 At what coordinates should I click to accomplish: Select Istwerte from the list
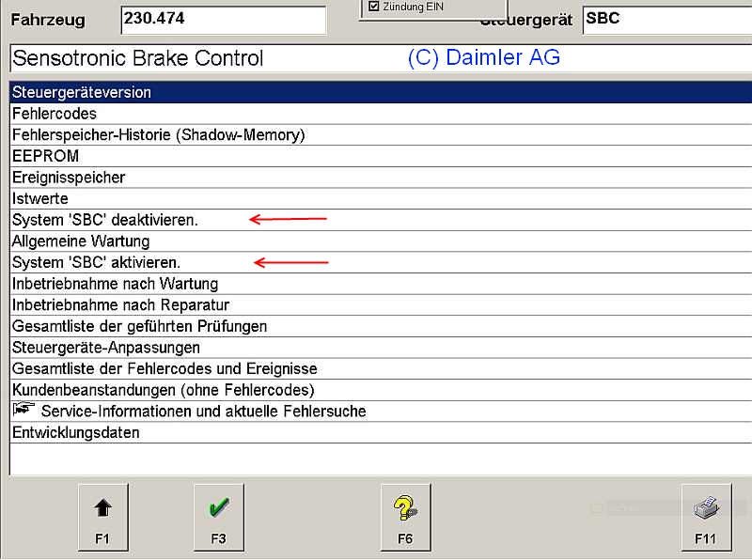pyautogui.click(x=40, y=199)
